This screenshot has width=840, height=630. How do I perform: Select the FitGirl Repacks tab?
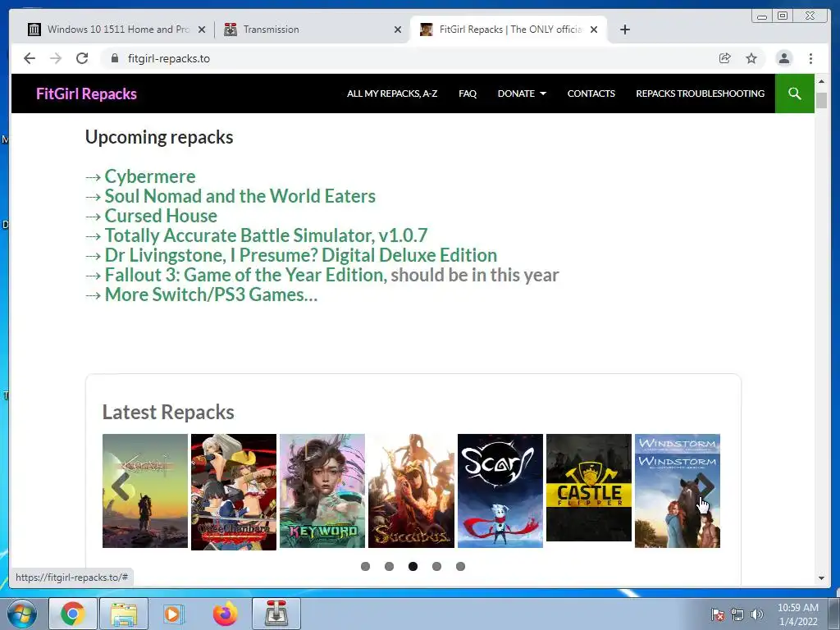(508, 30)
